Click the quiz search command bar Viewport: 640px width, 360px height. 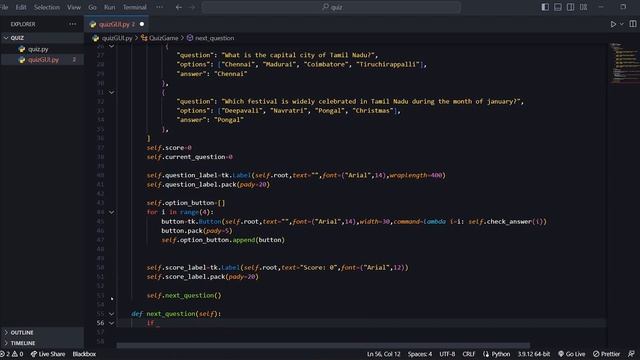tap(331, 7)
